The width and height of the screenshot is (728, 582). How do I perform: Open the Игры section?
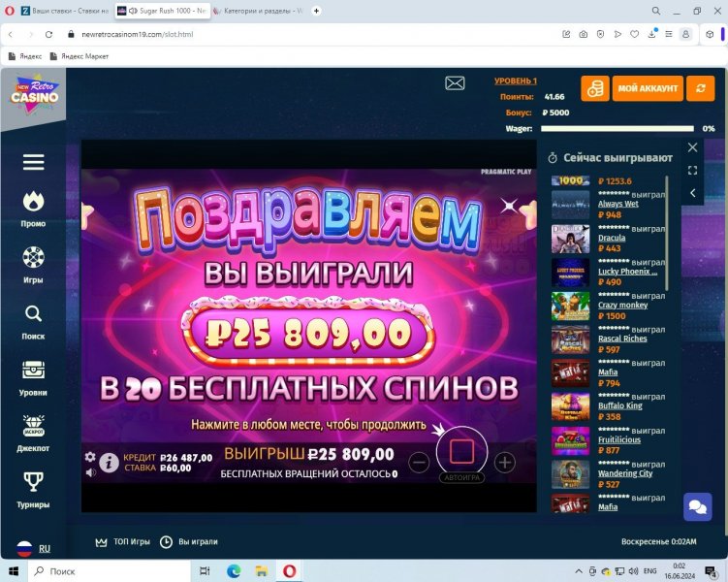click(33, 265)
